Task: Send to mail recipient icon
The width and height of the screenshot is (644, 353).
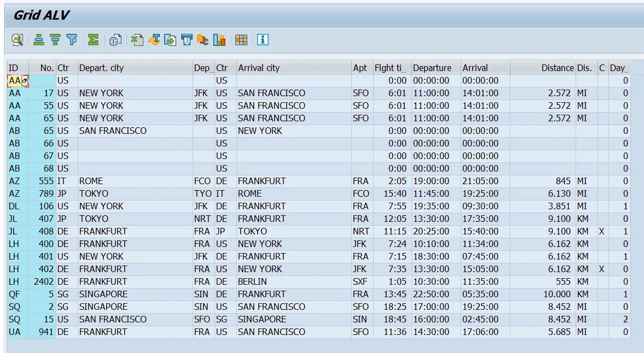Action: [187, 40]
